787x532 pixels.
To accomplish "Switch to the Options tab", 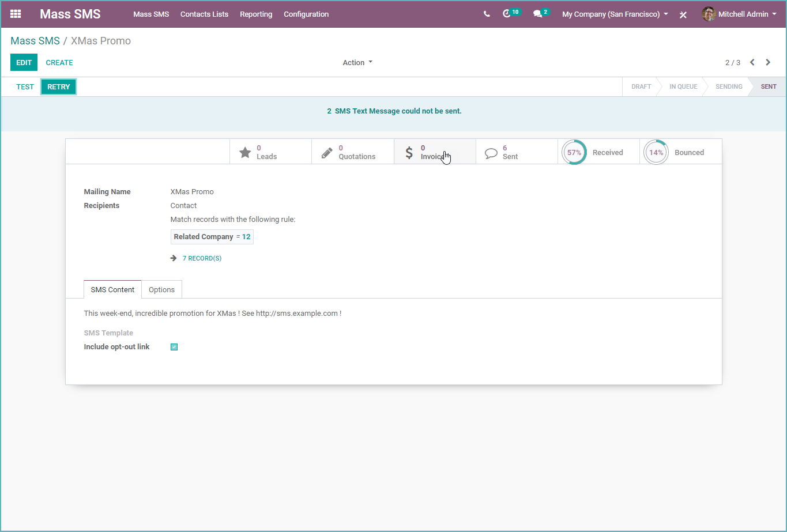I will 161,289.
